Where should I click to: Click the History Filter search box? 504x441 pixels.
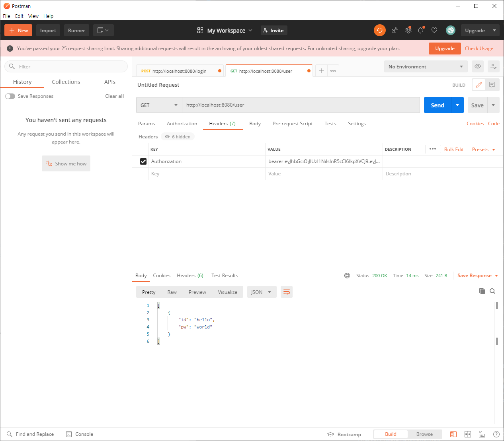point(66,66)
